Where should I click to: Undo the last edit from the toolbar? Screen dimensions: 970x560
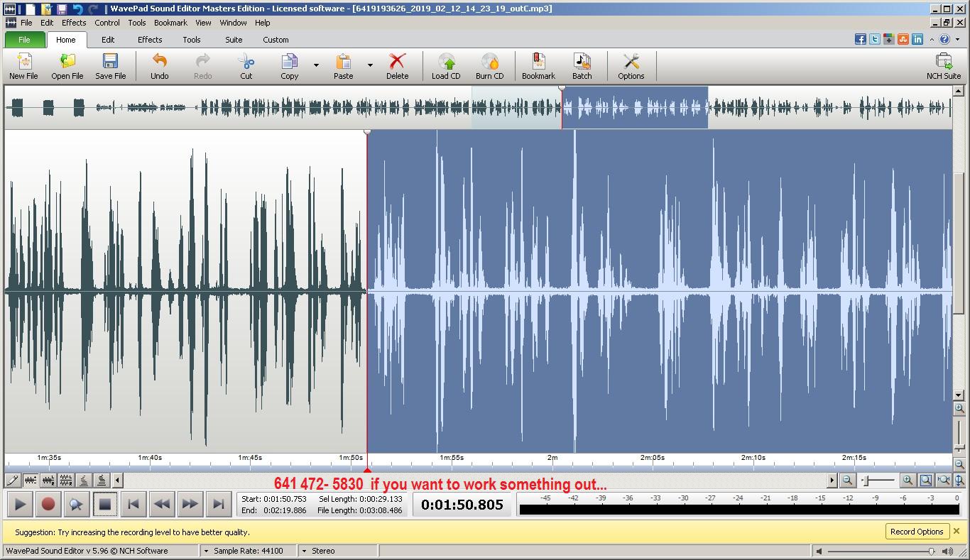[x=160, y=66]
